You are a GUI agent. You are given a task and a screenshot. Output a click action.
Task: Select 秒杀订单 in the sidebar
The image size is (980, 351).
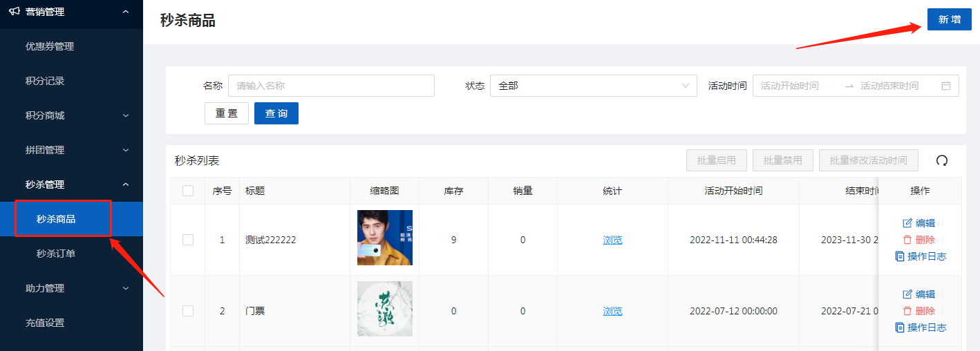[56, 254]
